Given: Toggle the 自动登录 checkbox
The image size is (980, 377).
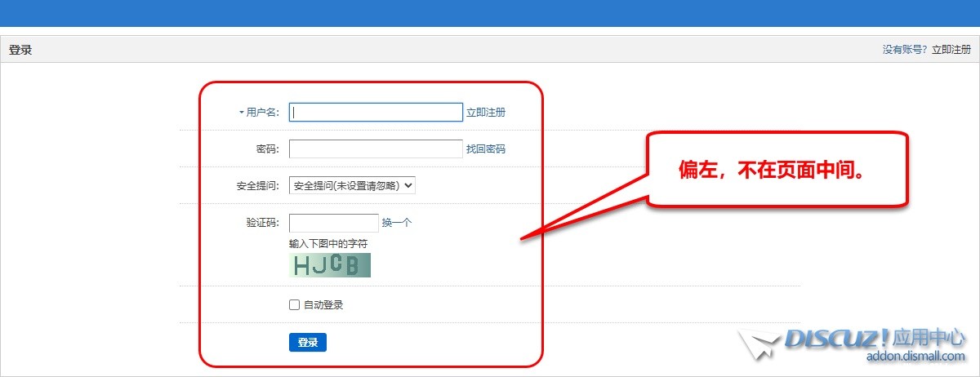Looking at the screenshot, I should pos(295,305).
